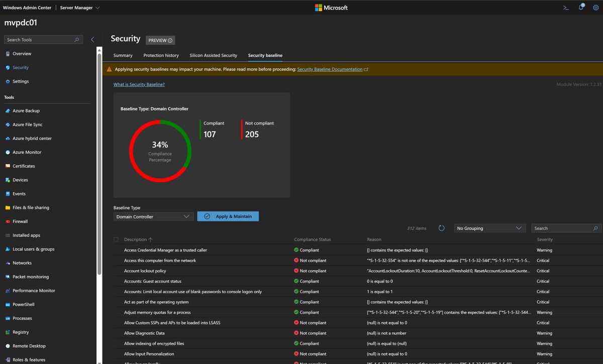The image size is (603, 364).
Task: Open the notifications bell icon
Action: click(581, 7)
